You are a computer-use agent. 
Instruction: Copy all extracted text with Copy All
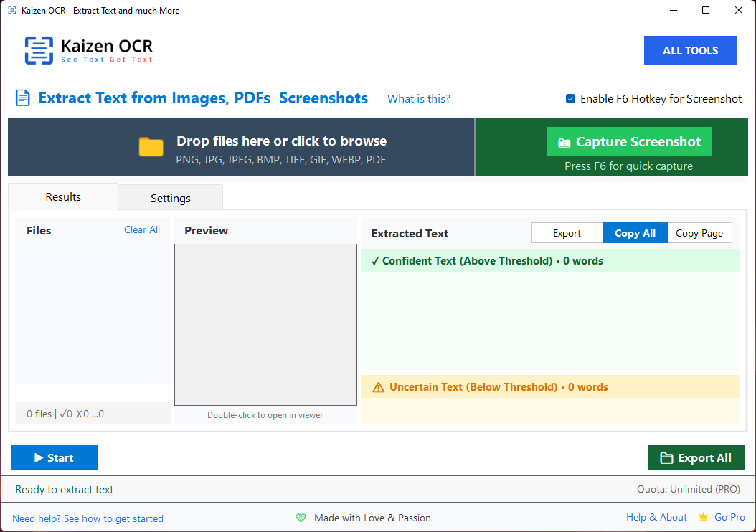point(635,233)
